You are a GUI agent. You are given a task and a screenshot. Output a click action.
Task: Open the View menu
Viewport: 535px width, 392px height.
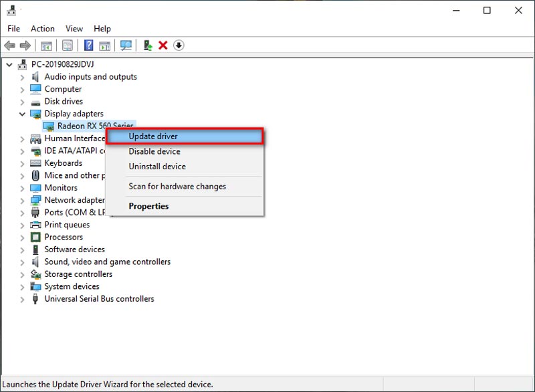(74, 29)
